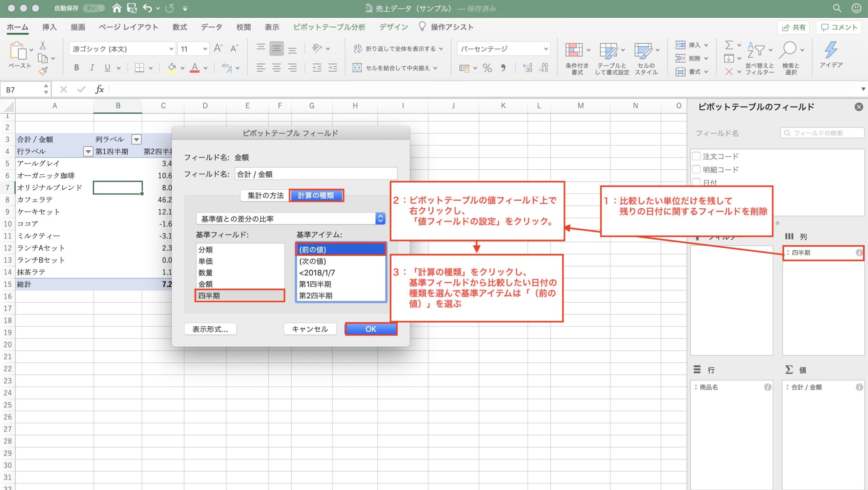Click the 共有 share button
This screenshot has width=868, height=490.
pyautogui.click(x=793, y=27)
